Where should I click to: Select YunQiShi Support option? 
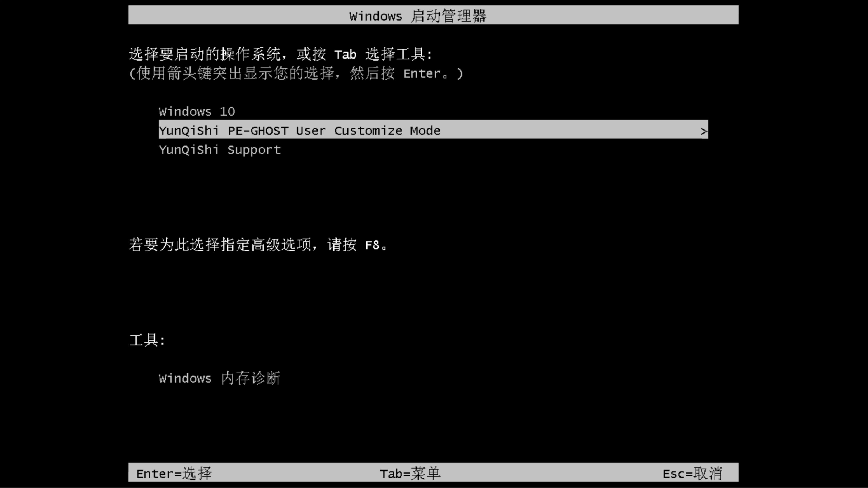[219, 150]
